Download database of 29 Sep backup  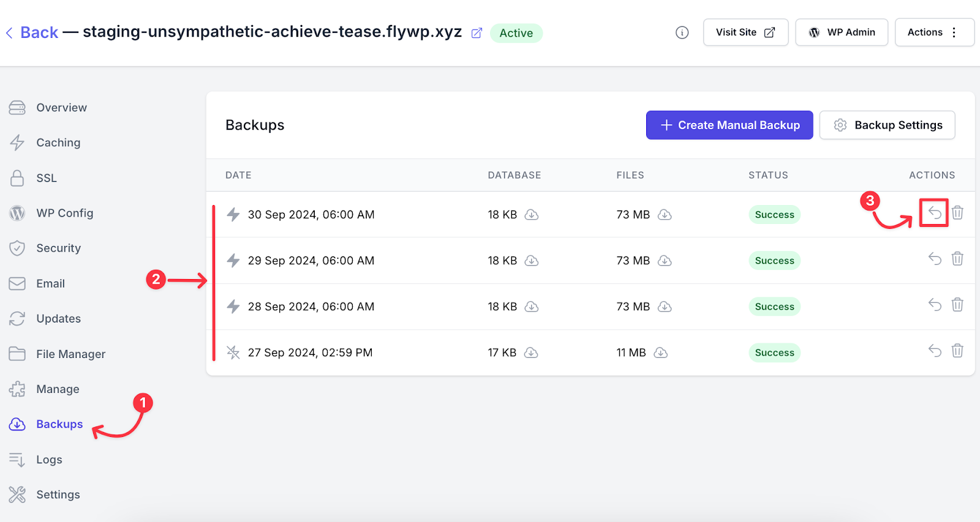pyautogui.click(x=532, y=261)
